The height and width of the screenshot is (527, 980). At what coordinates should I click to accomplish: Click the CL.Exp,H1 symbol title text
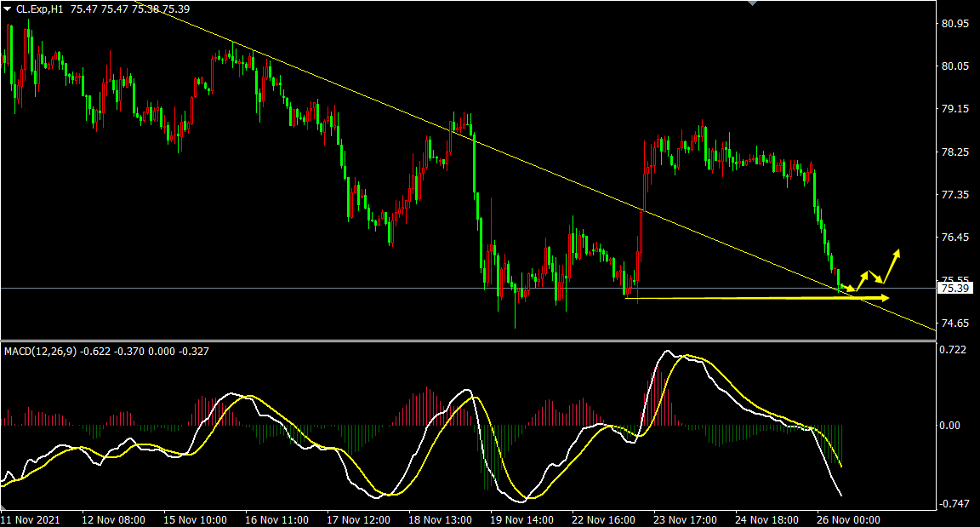point(39,9)
